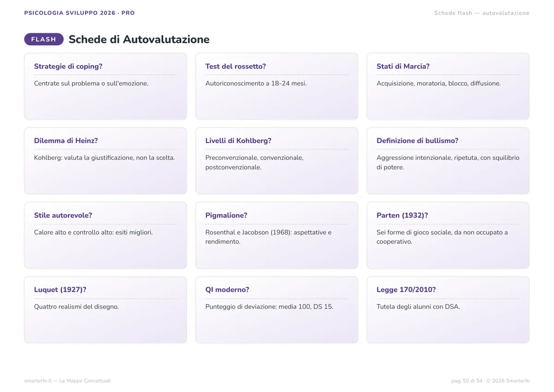554x392 pixels.
Task: Click the answer "Calore alto e controllo alto: esiti migliori."
Action: click(93, 232)
